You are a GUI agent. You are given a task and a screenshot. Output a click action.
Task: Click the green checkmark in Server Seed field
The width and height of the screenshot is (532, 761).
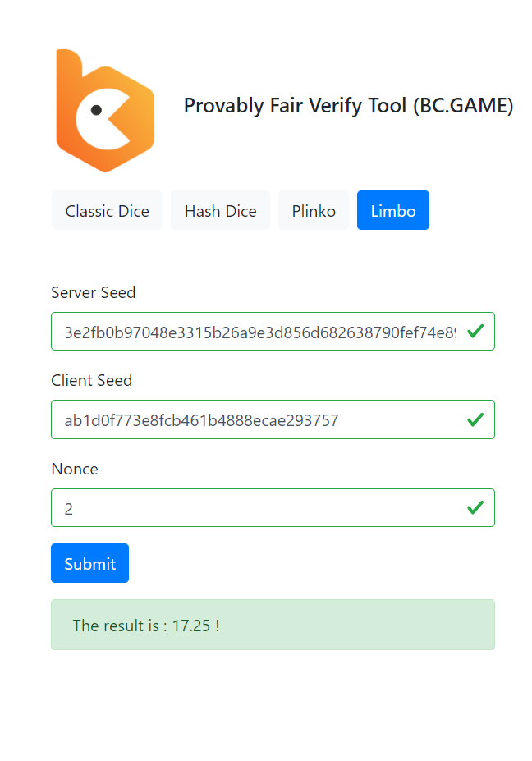[475, 331]
